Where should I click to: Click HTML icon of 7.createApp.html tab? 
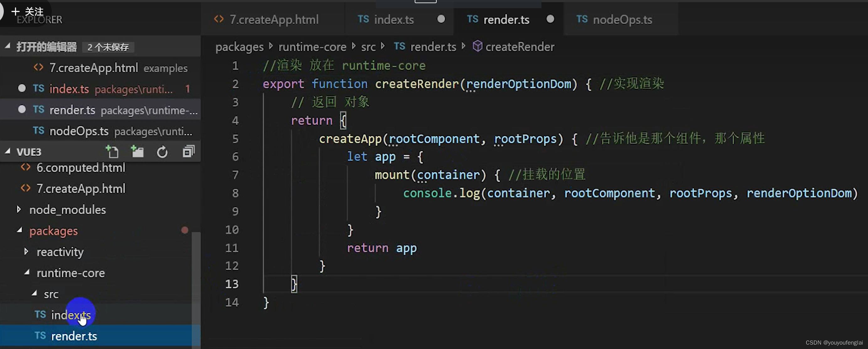219,19
